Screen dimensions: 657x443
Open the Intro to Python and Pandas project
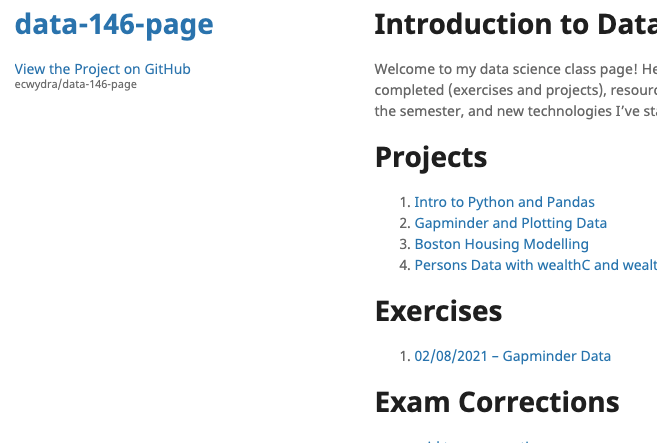tap(504, 202)
